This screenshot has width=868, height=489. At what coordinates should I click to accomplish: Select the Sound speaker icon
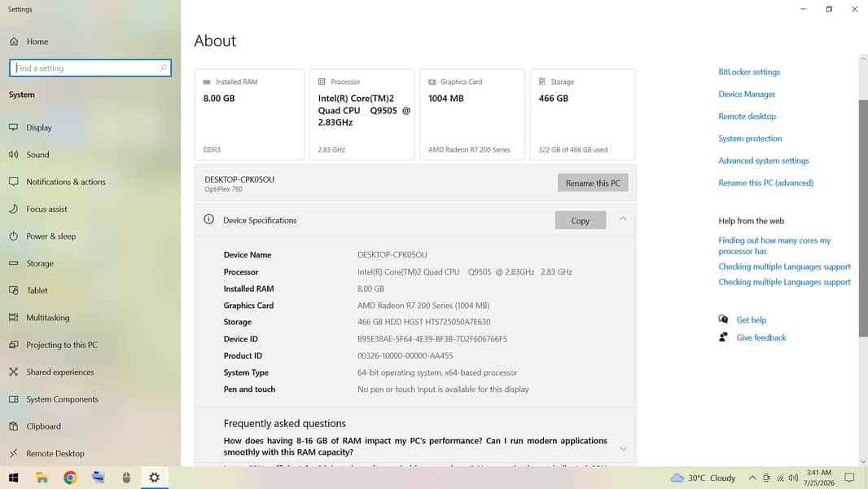coord(13,154)
